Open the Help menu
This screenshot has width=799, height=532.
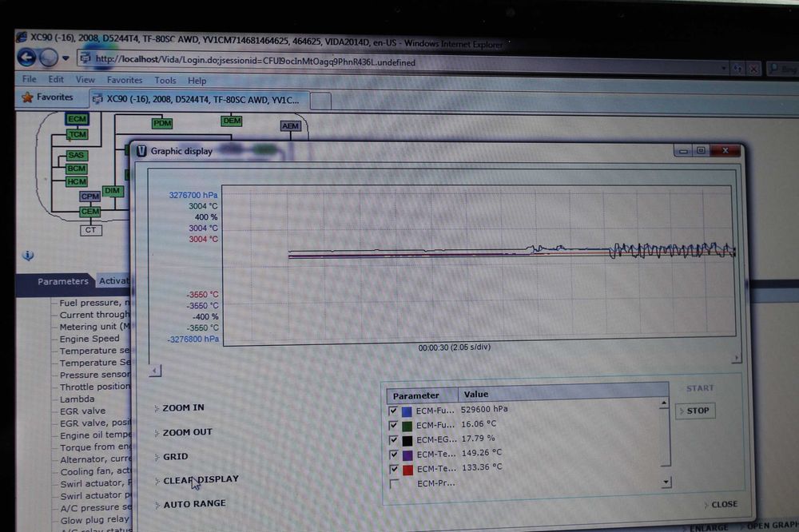[197, 81]
